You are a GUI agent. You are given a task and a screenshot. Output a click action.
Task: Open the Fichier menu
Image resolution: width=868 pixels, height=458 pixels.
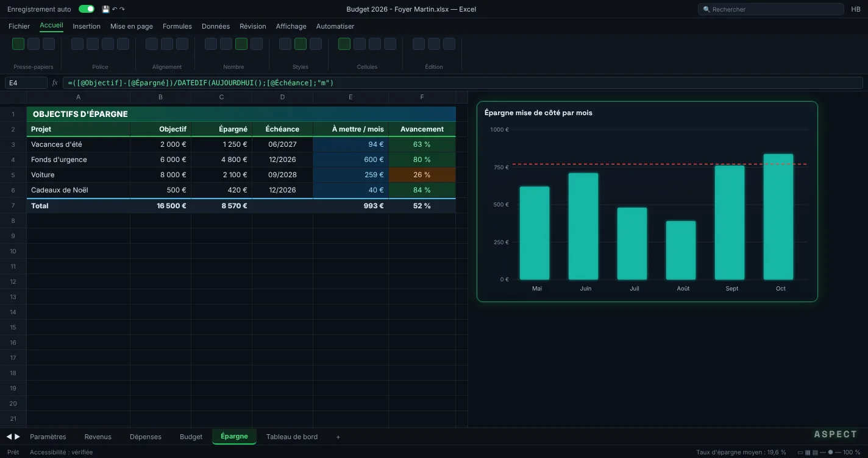19,26
